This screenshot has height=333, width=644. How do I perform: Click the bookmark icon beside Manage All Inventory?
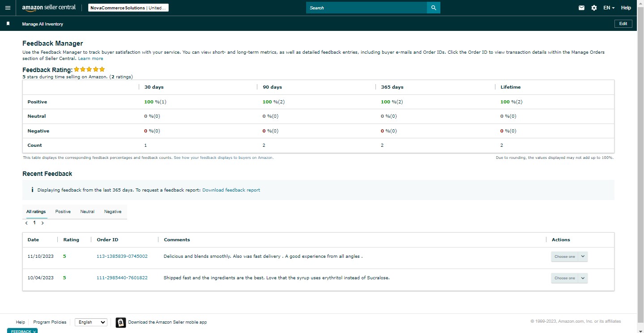point(8,24)
